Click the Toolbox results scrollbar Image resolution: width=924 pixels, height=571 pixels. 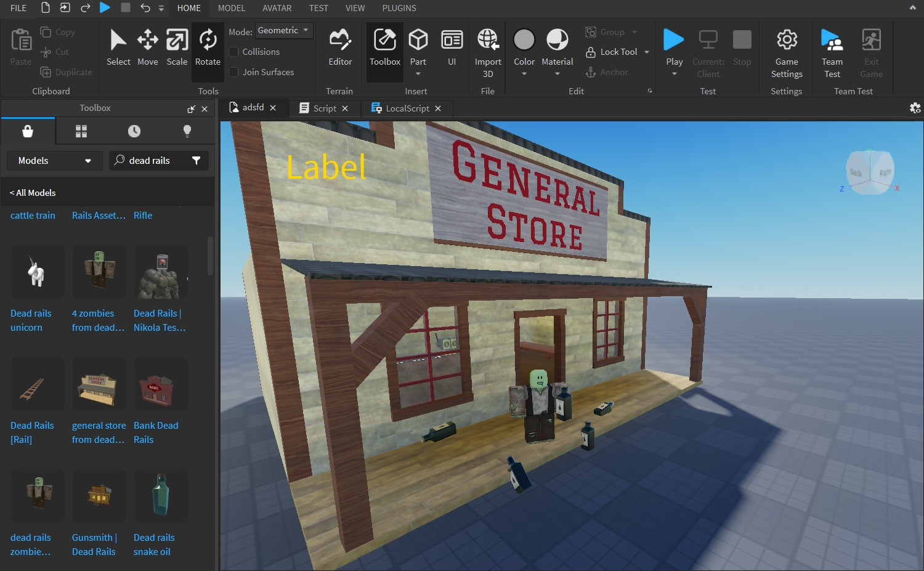[211, 256]
